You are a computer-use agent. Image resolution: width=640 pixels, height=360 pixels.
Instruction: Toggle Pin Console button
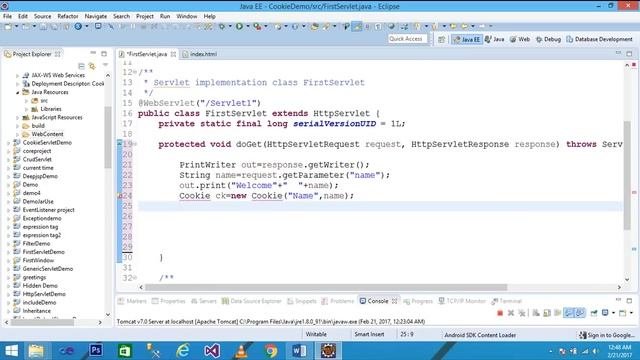594,313
